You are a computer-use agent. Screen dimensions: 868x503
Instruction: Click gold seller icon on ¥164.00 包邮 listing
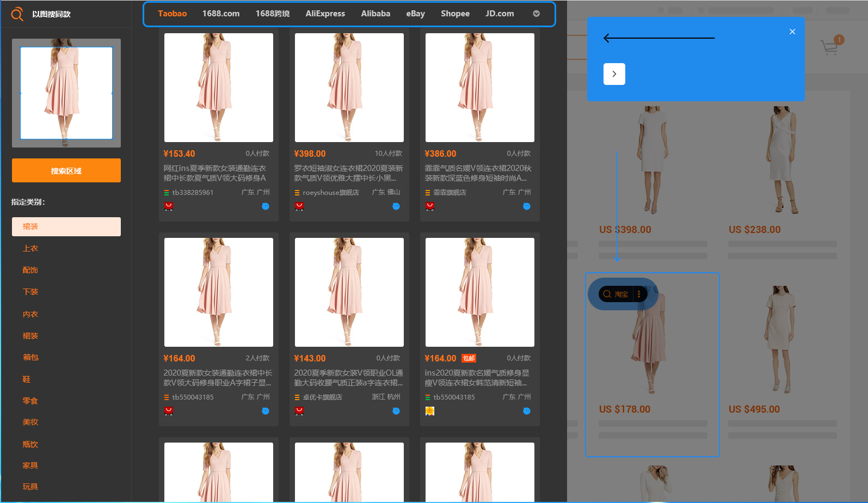430,411
